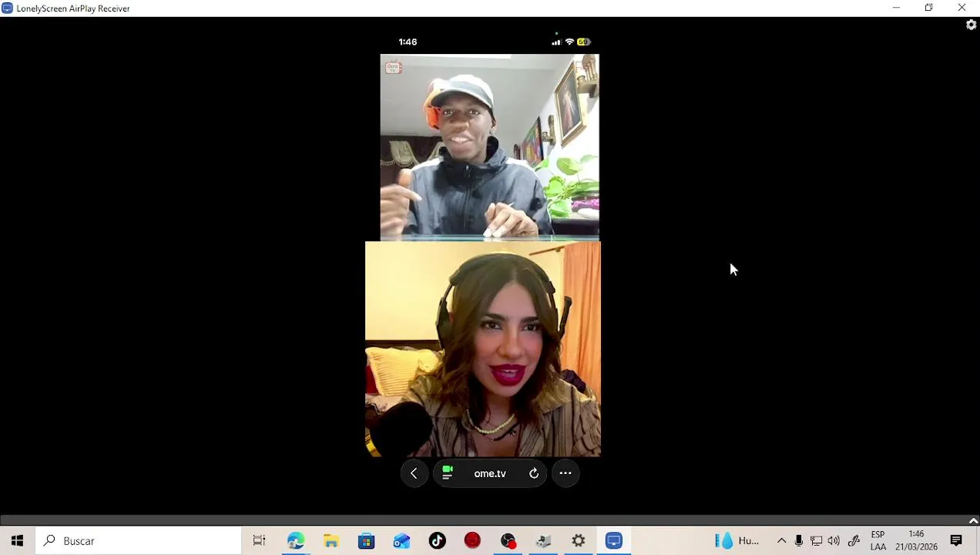
Task: Reload the ome.tv page
Action: click(533, 473)
